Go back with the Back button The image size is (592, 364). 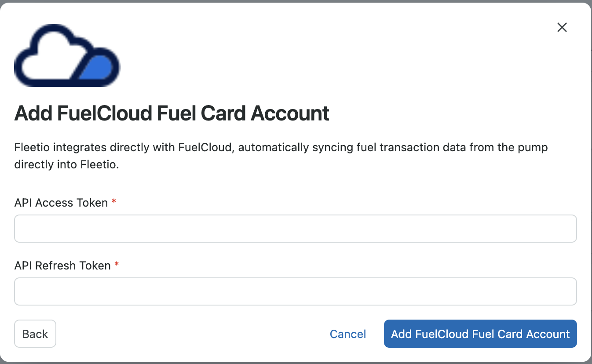(35, 334)
